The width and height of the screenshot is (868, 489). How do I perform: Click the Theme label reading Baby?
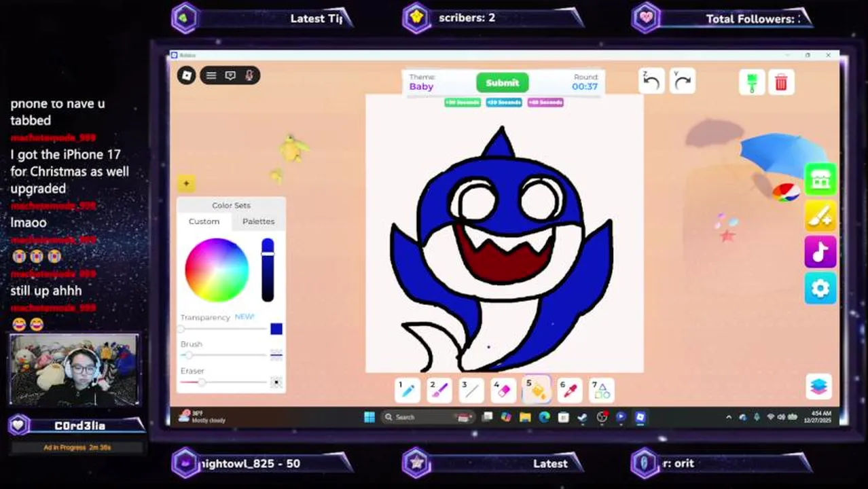421,86
